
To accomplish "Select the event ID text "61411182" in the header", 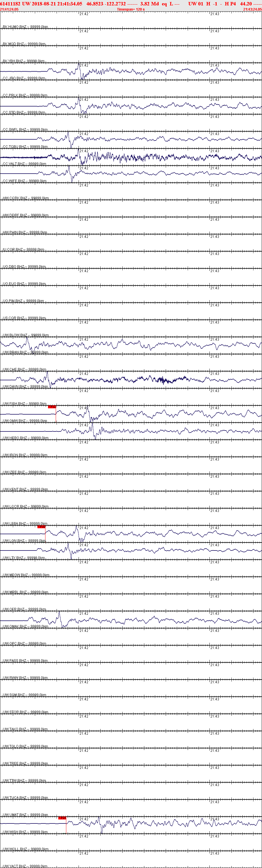I will click(x=10, y=4).
